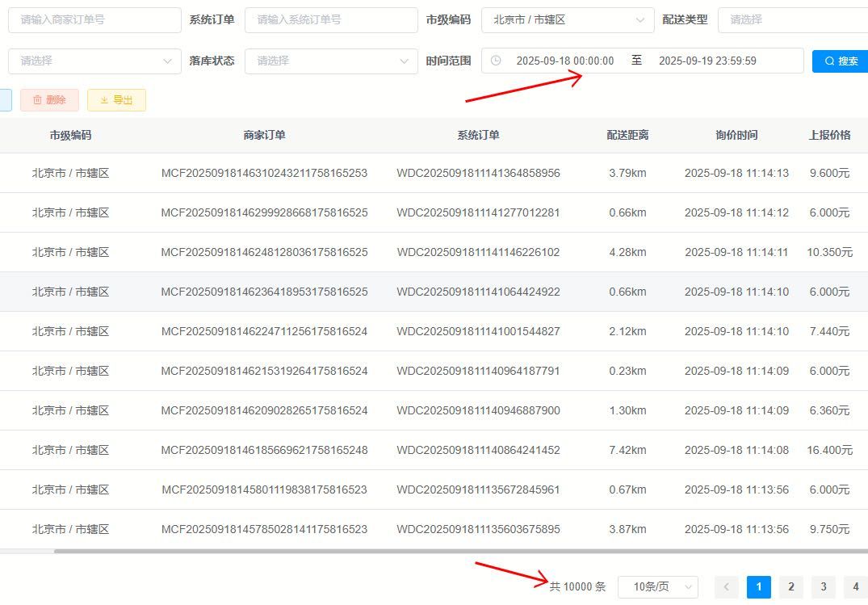Click distance cell 1.30km

coord(627,411)
